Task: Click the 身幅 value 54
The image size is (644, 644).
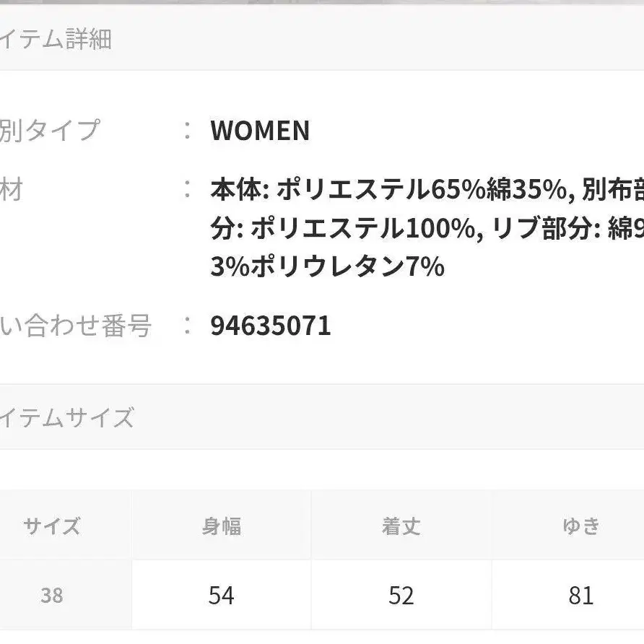Action: coord(221,596)
